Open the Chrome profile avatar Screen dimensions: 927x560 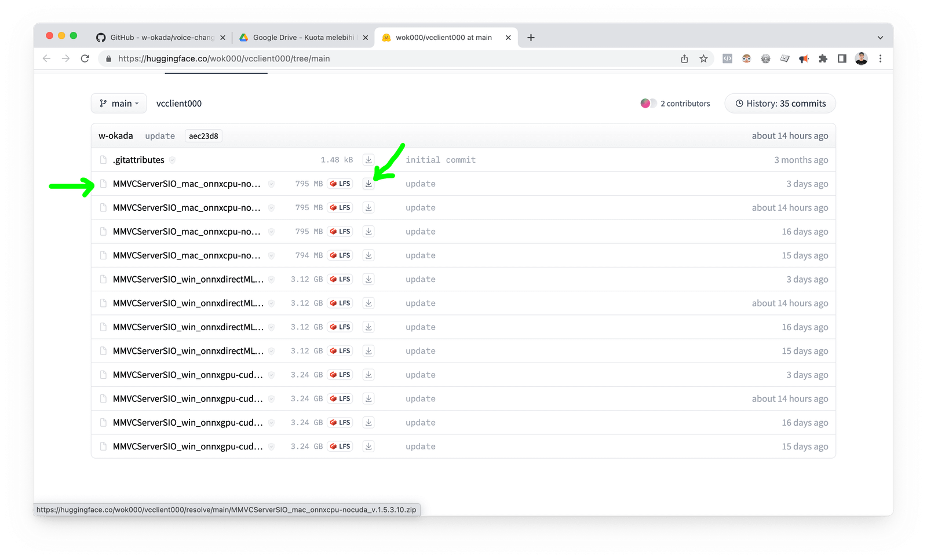tap(862, 58)
